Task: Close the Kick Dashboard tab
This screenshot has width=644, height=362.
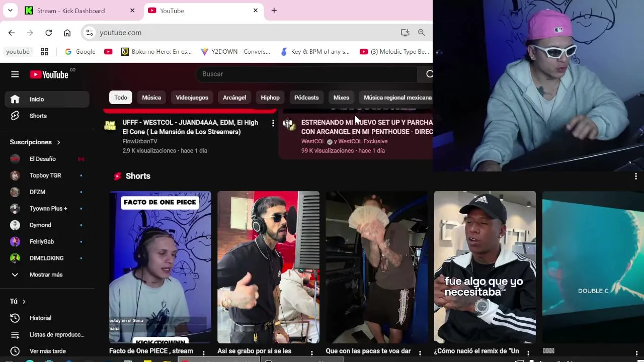Action: (x=132, y=11)
